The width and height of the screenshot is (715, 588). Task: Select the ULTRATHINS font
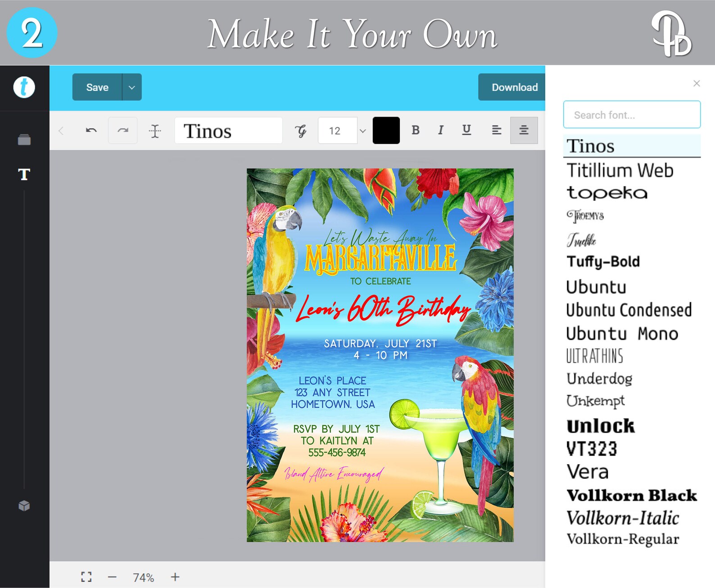[594, 356]
